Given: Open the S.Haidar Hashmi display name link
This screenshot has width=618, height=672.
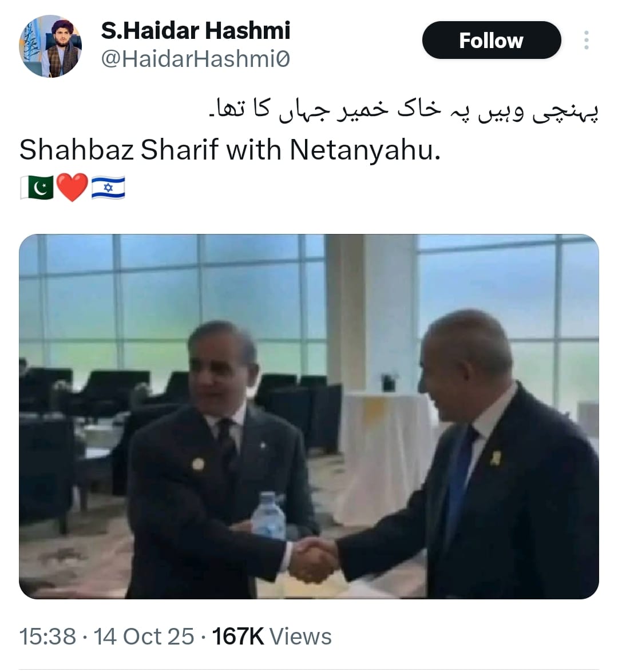Looking at the screenshot, I should click(196, 30).
